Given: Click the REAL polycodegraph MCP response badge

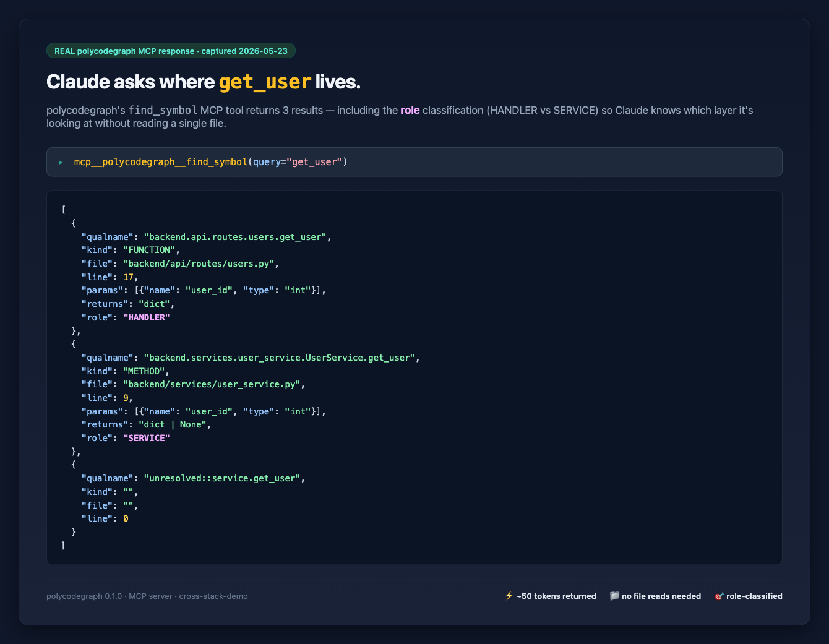Looking at the screenshot, I should [x=171, y=51].
